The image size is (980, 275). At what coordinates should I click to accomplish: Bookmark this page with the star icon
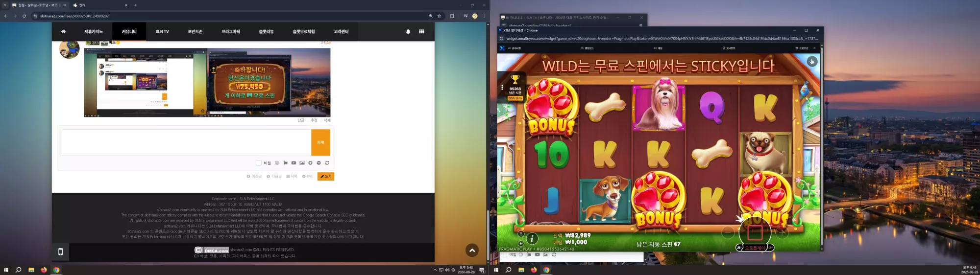pos(439,16)
